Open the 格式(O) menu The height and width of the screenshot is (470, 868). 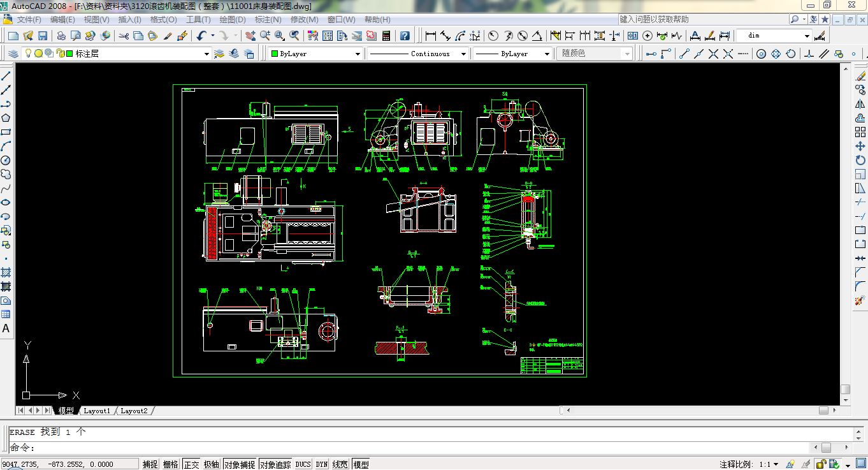coord(163,20)
